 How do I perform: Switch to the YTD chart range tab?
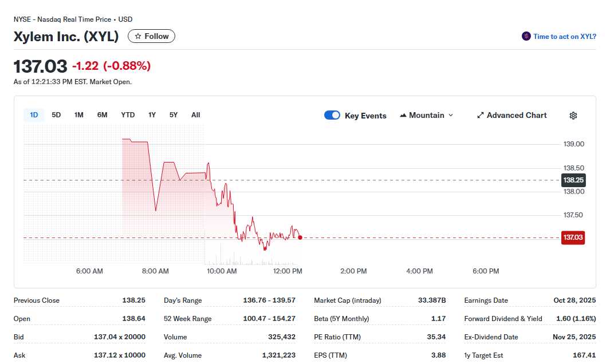click(127, 114)
